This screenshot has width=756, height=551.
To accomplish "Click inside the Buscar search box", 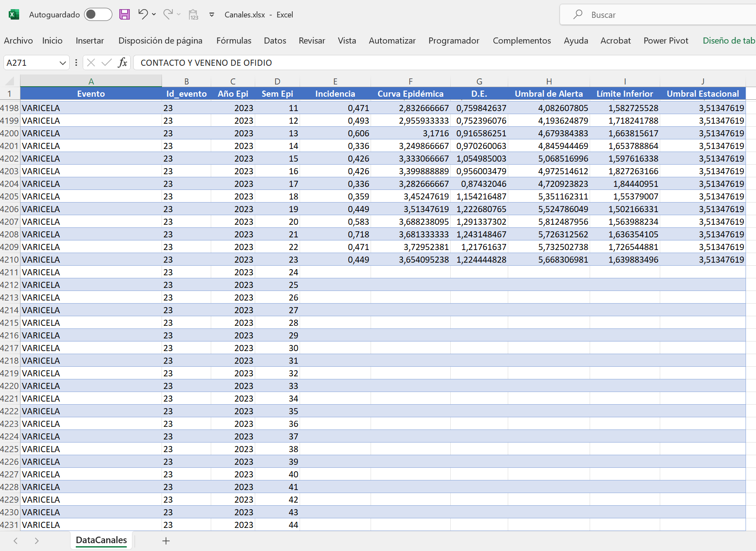I will click(x=658, y=15).
